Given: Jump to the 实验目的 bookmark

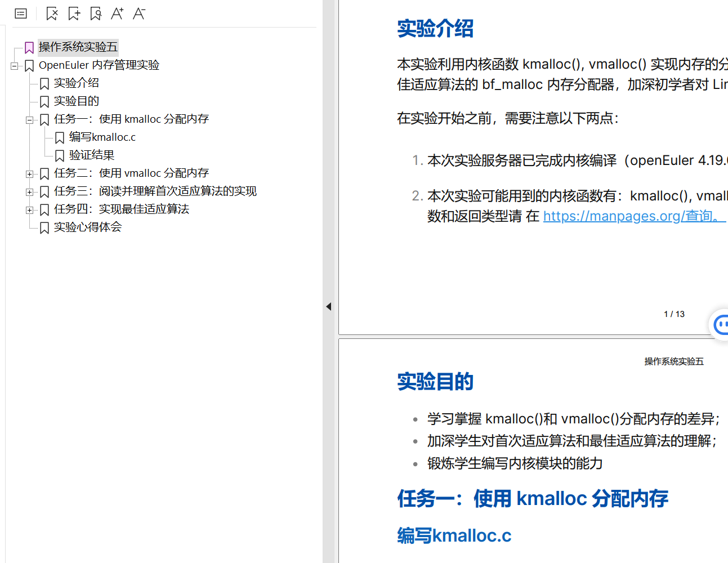Looking at the screenshot, I should click(x=77, y=101).
